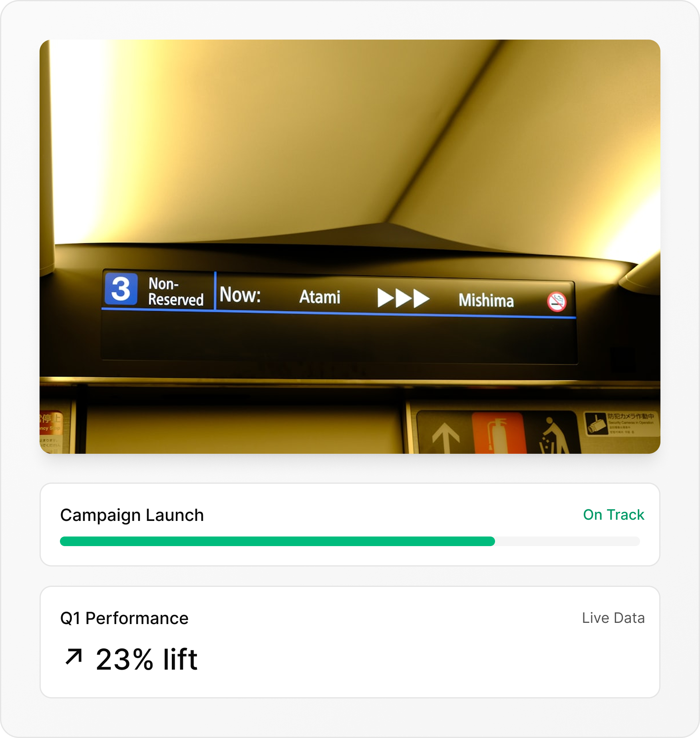Click the green Campaign Launch progress bar
The height and width of the screenshot is (738, 700).
[277, 541]
